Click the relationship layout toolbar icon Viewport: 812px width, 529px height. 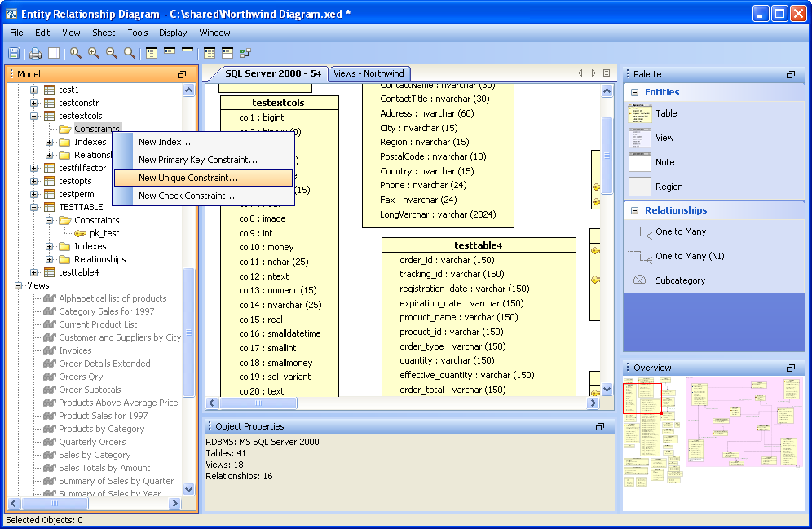(x=245, y=54)
